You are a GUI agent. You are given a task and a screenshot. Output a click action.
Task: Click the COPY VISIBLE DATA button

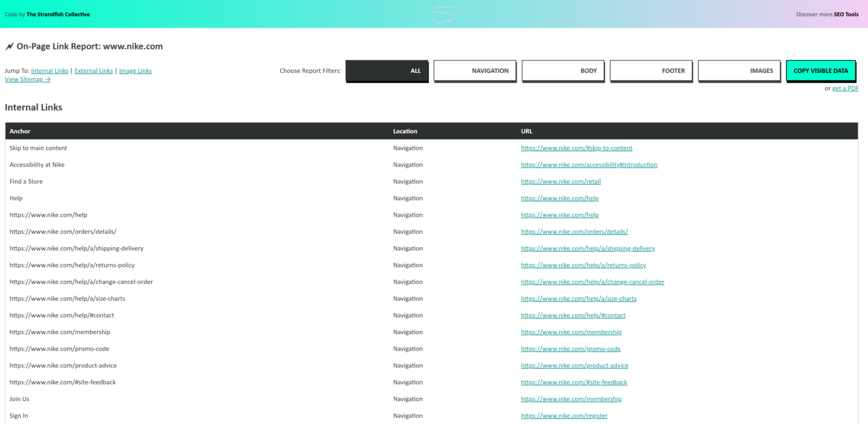tap(821, 71)
